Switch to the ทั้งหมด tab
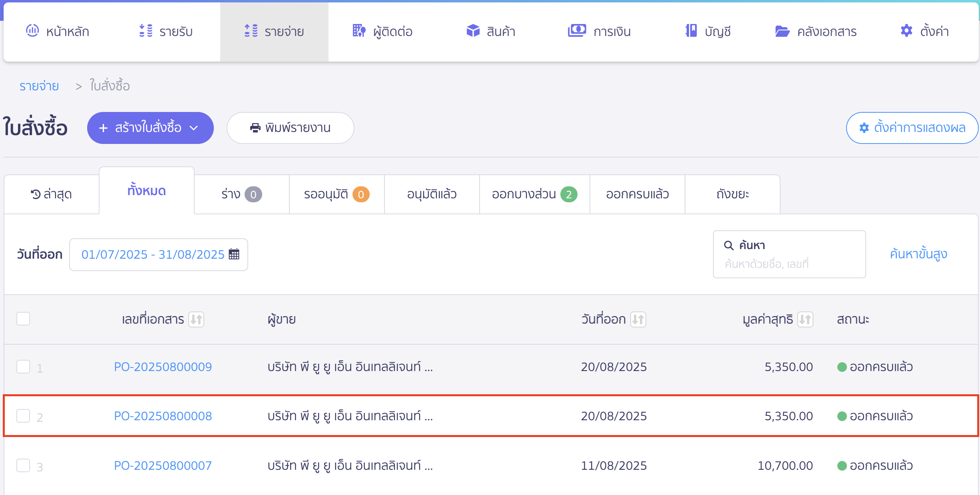Image resolution: width=980 pixels, height=495 pixels. [x=147, y=191]
